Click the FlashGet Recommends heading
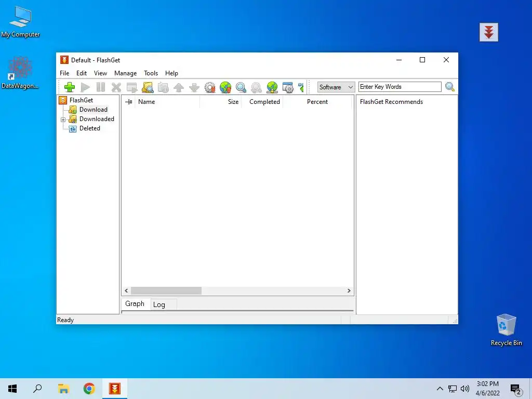 (391, 102)
